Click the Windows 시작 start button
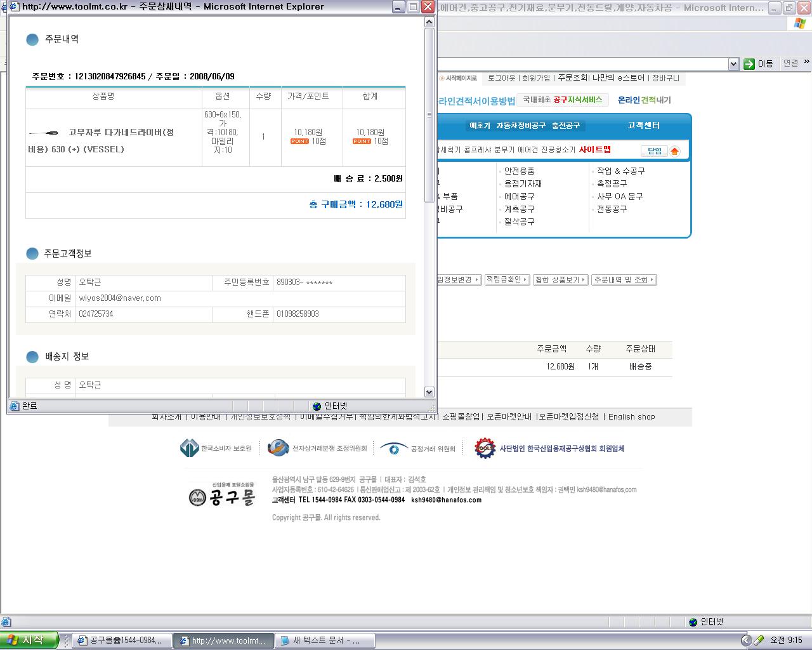 [30, 640]
